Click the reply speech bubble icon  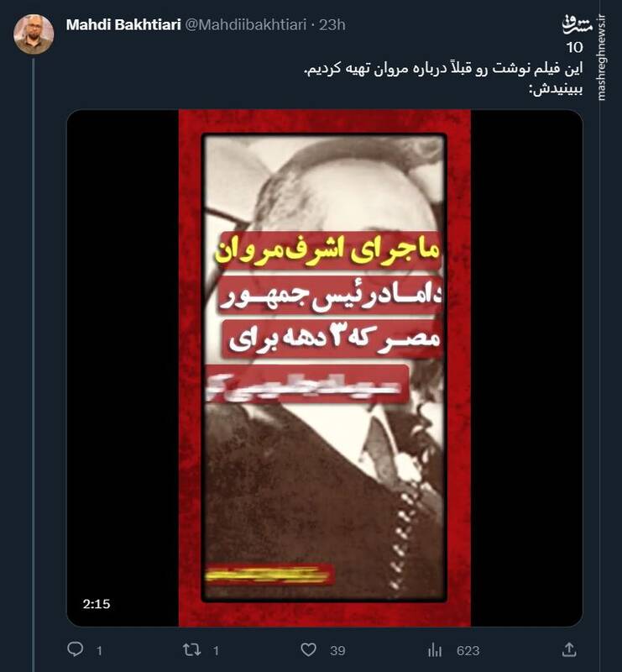pyautogui.click(x=76, y=649)
